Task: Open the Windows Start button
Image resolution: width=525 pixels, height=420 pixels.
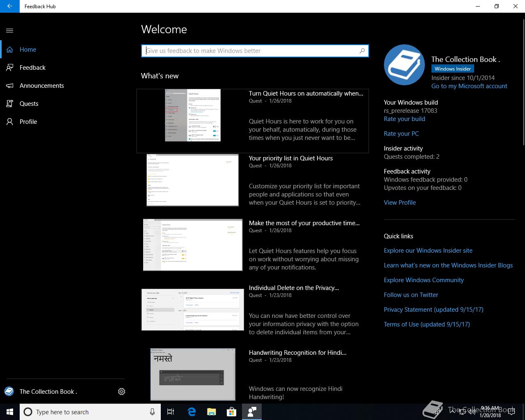Action: coord(10,412)
